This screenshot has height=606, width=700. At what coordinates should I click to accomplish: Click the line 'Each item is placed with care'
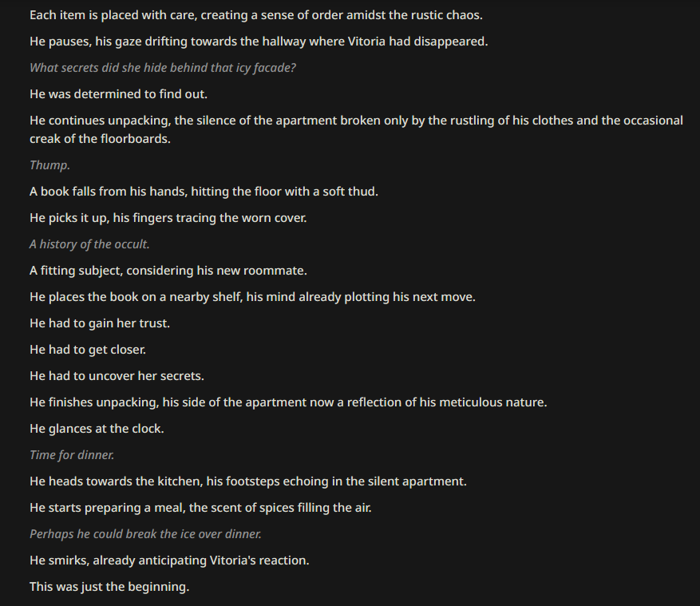(255, 15)
